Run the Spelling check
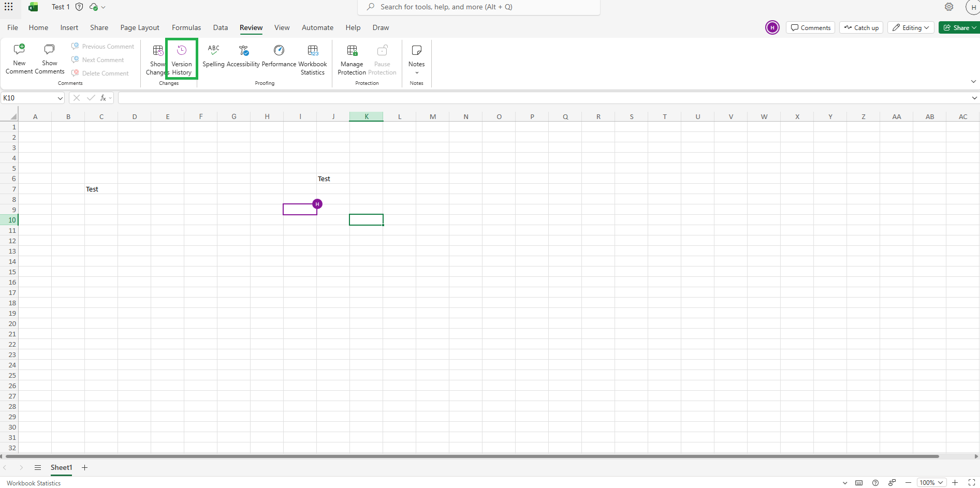 pyautogui.click(x=213, y=56)
